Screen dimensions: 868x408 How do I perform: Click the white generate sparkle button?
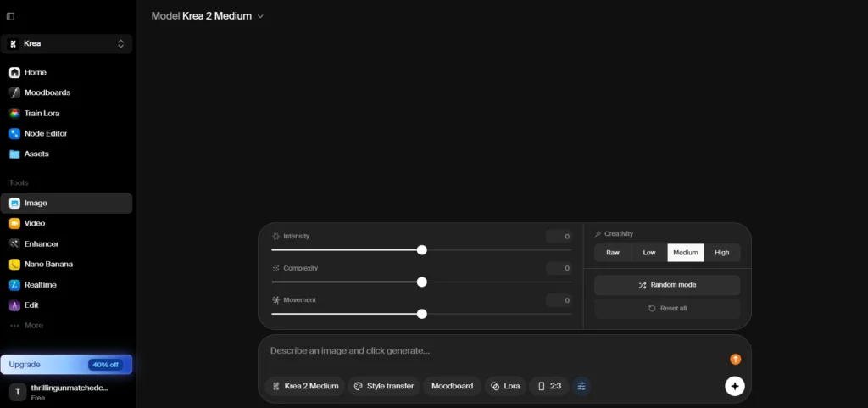pyautogui.click(x=735, y=387)
